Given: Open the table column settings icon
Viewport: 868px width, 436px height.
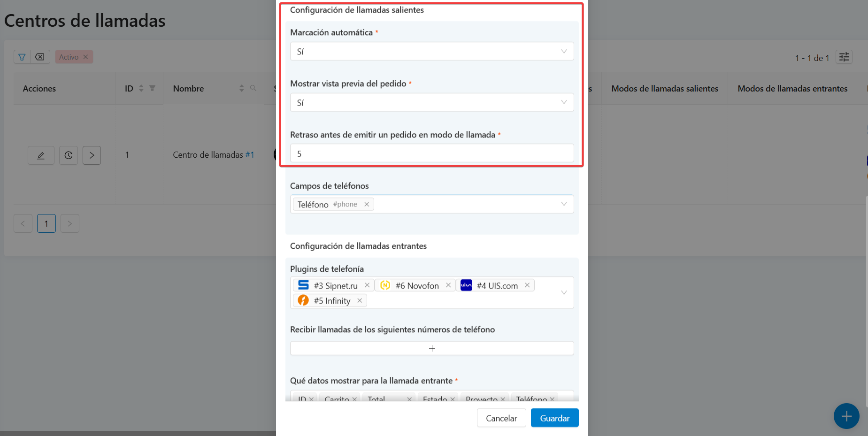Looking at the screenshot, I should (844, 57).
